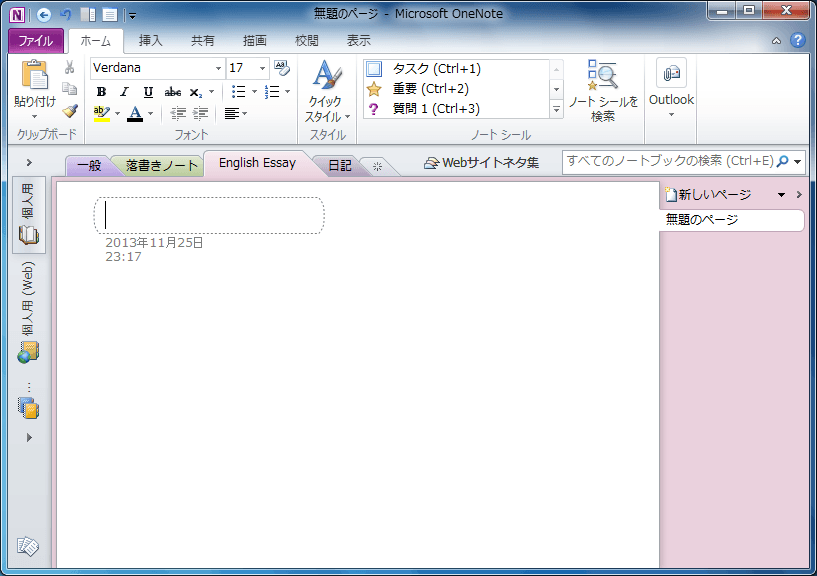Click the Back arrow in title bar

point(44,15)
